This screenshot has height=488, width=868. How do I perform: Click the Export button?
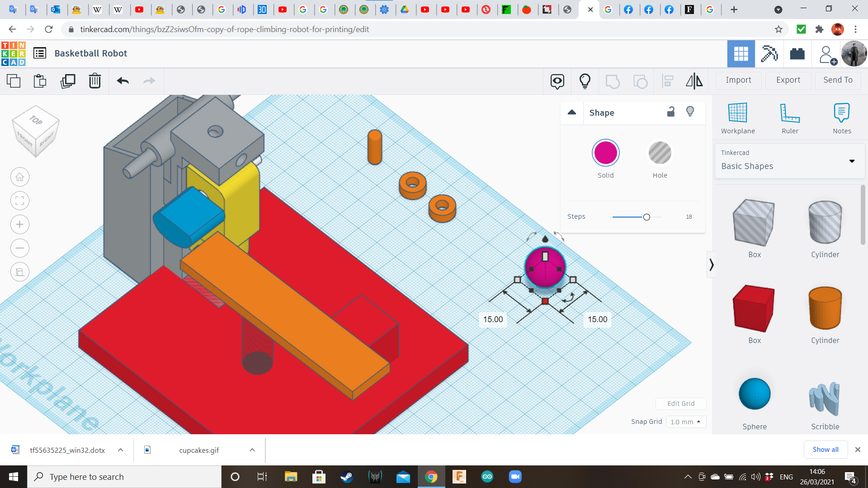coord(788,80)
